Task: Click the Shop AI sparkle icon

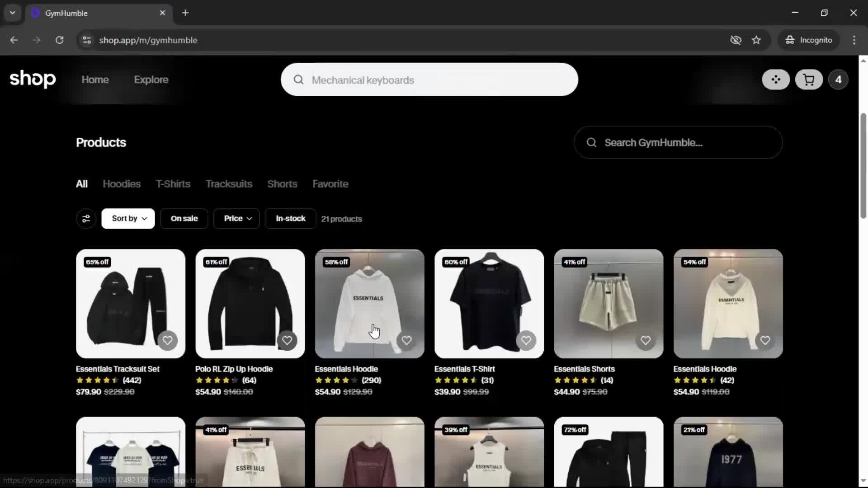Action: point(776,80)
